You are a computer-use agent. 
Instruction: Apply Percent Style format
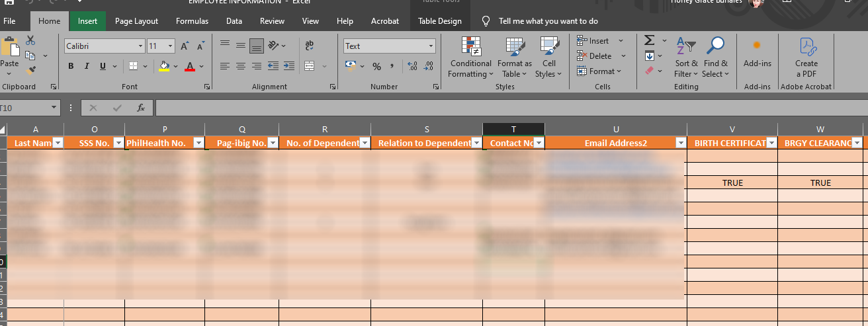[377, 66]
